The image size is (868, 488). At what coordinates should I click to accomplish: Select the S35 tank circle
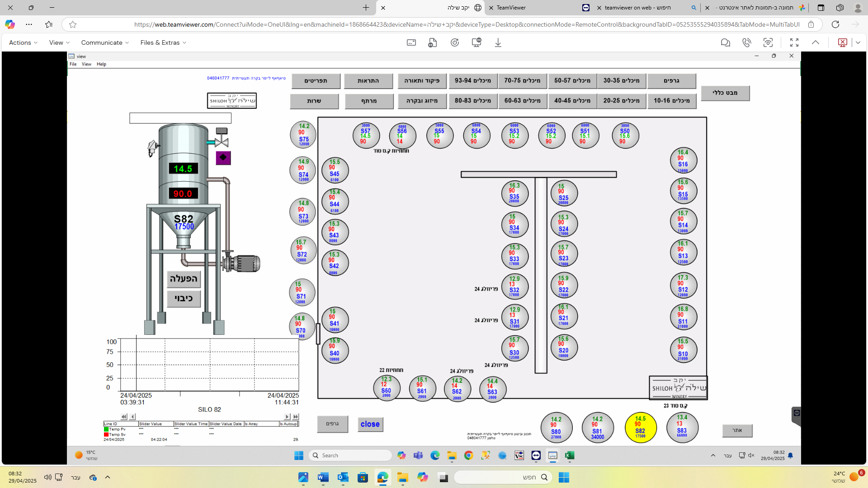[x=514, y=193]
